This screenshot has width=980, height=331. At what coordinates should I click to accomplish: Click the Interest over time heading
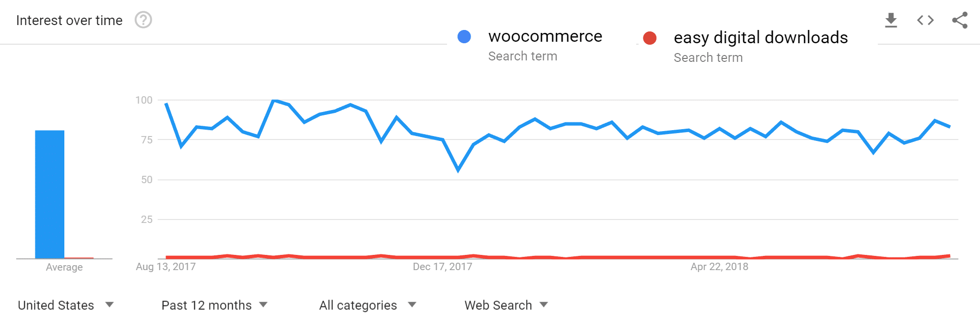(x=70, y=20)
